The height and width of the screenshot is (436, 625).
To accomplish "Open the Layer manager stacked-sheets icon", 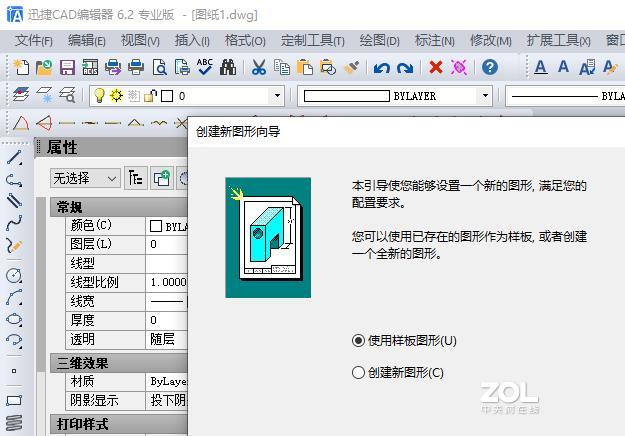I will click(21, 95).
